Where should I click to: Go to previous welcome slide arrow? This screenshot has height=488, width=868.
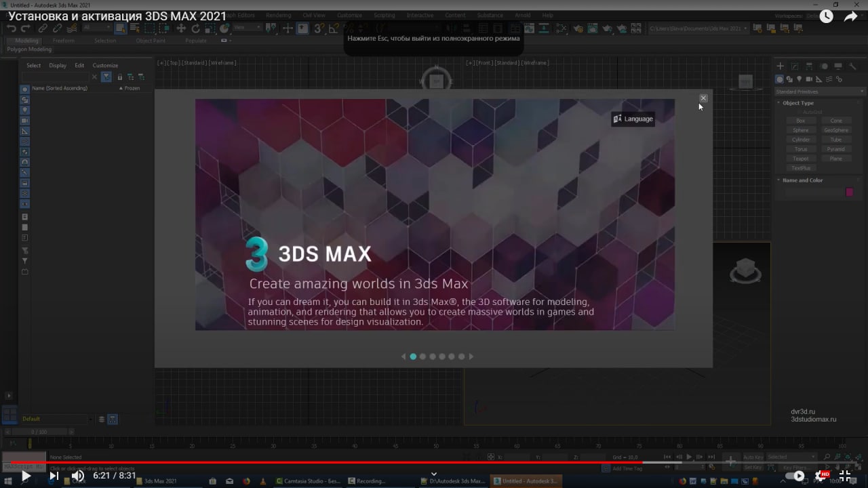coord(403,357)
